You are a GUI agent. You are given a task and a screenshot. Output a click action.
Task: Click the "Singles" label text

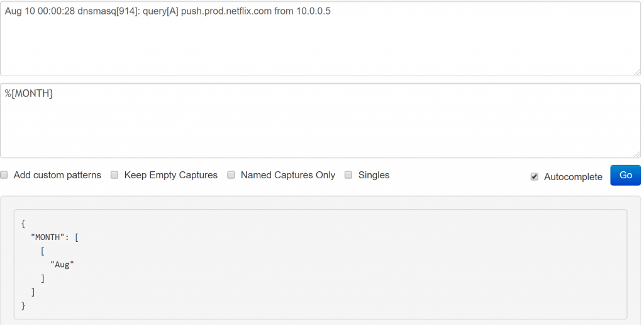374,175
